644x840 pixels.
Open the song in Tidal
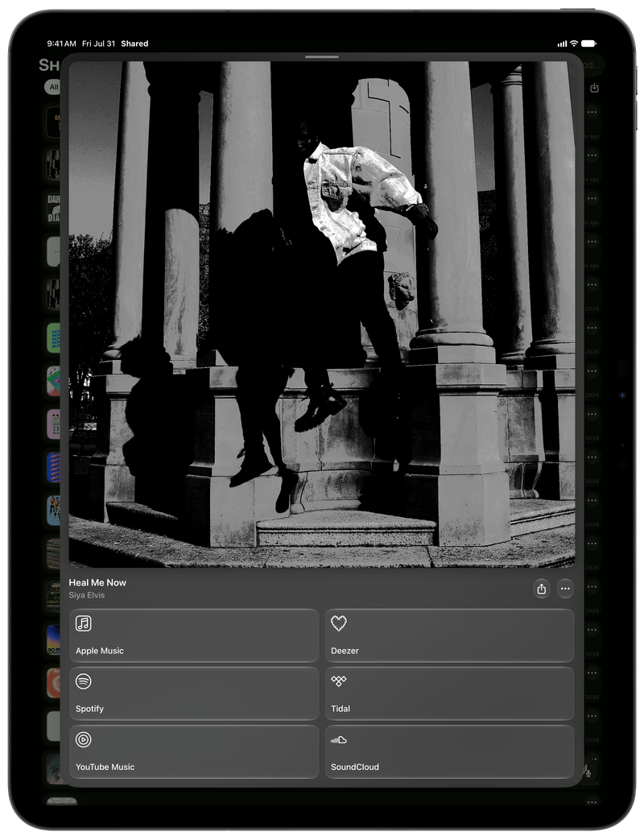[x=449, y=693]
